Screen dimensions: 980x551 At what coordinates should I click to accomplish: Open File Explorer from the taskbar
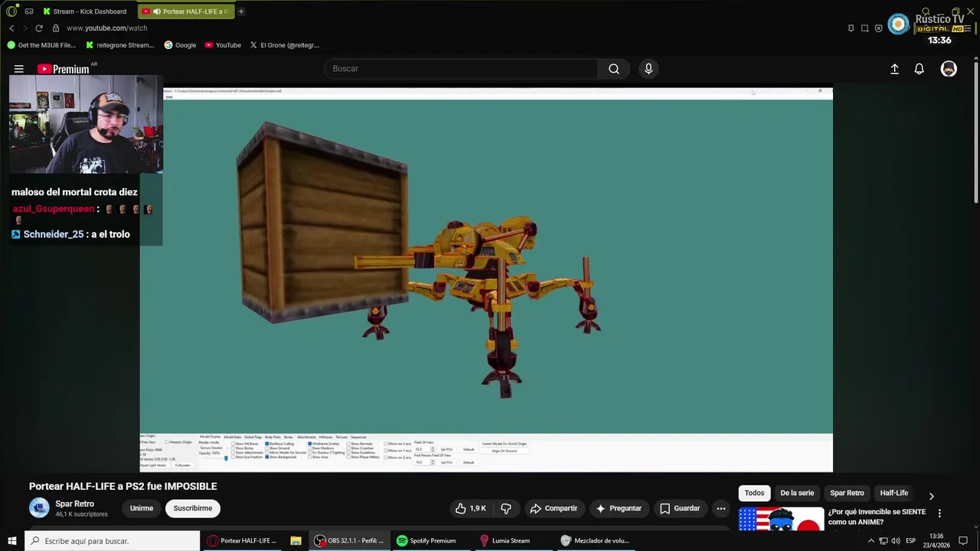tap(296, 540)
